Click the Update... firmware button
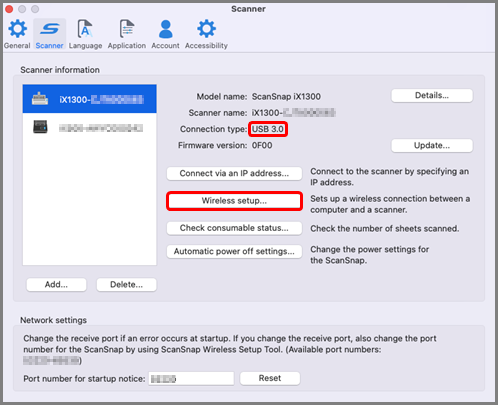 432,145
